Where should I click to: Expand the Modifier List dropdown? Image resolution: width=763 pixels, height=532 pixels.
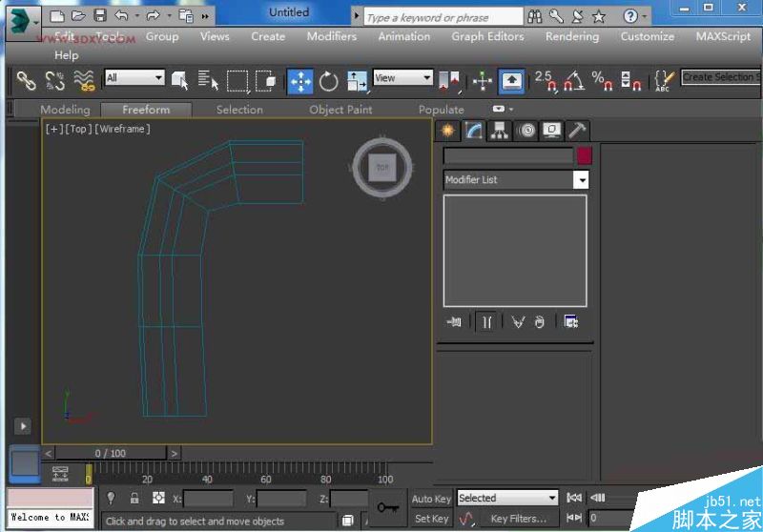point(581,180)
